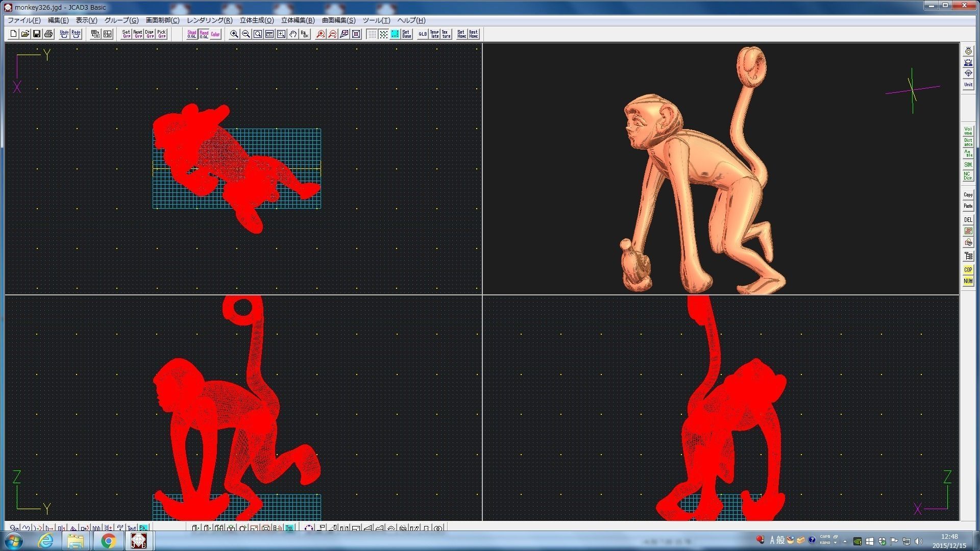Screen dimensions: 980x551
Task: Select the hand pan tool
Action: 293,34
